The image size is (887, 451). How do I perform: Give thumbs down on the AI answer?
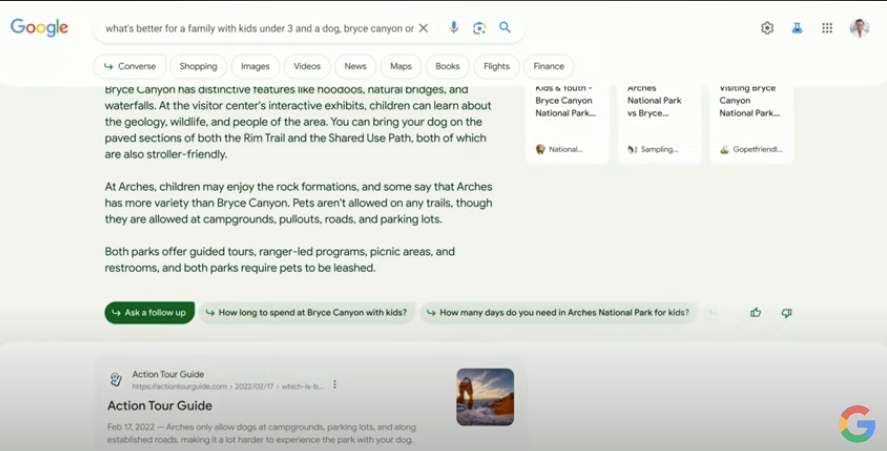point(786,312)
